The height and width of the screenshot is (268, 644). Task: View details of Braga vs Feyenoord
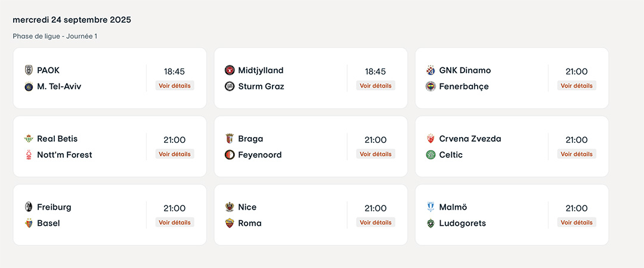pos(376,154)
